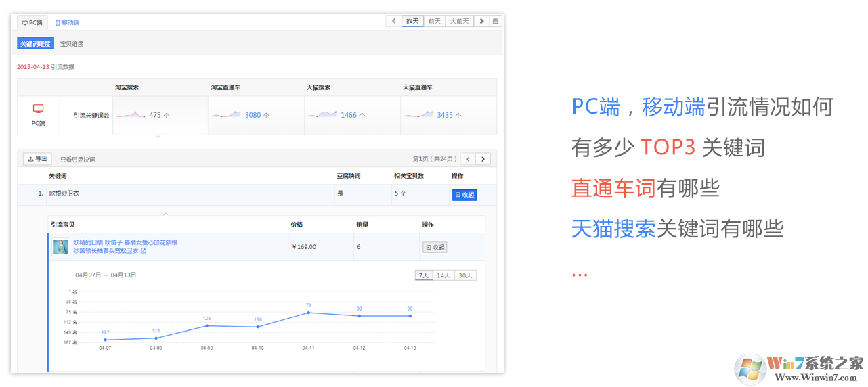Select 淘宝直通车 3080 个 keyword count
The image size is (868, 387).
257,115
